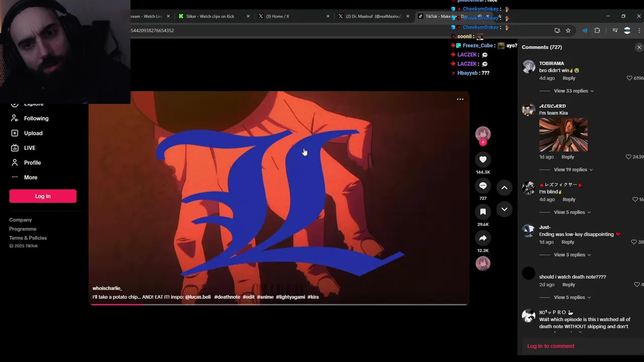Open the spinning sound disc below share
The image size is (644, 362).
(x=483, y=263)
